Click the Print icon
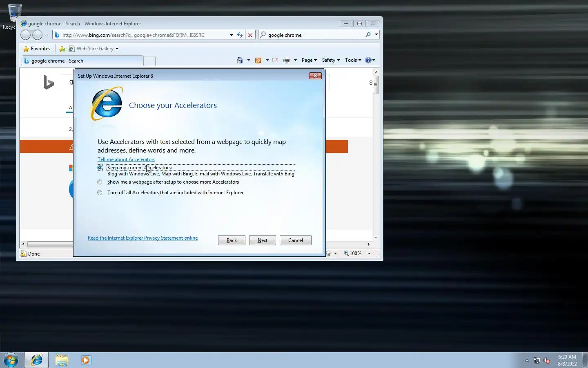This screenshot has height=368, width=588. click(287, 60)
